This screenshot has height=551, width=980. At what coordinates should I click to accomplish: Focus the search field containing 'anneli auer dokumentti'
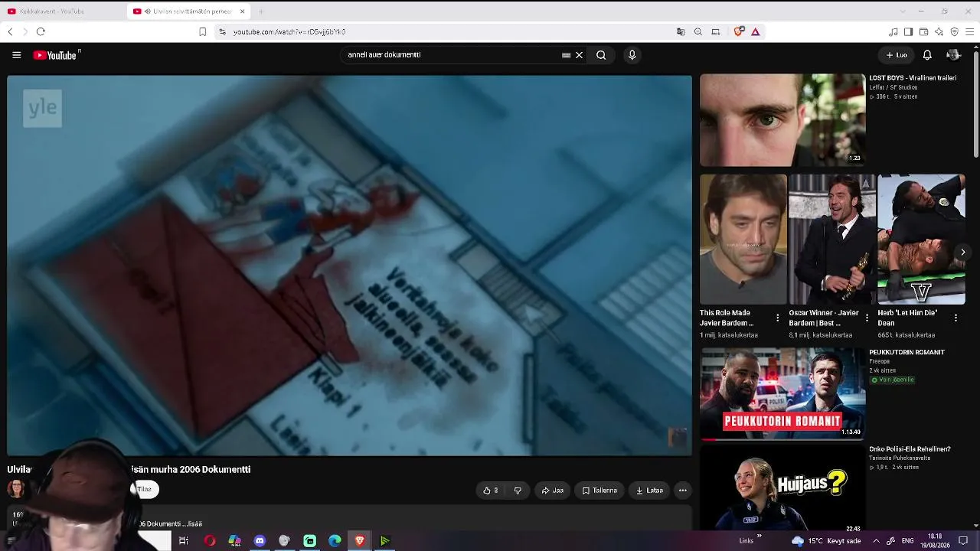click(x=452, y=55)
